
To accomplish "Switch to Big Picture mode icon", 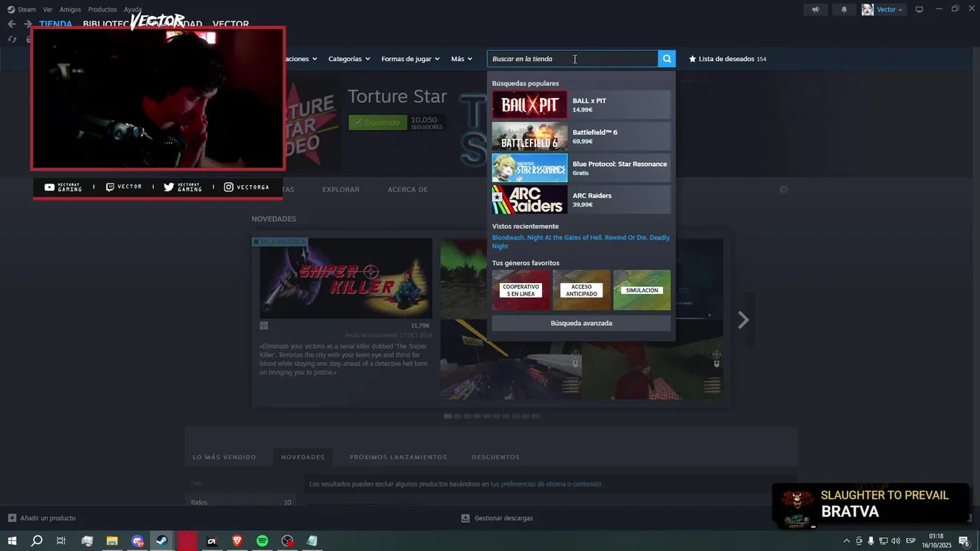I will tap(920, 9).
